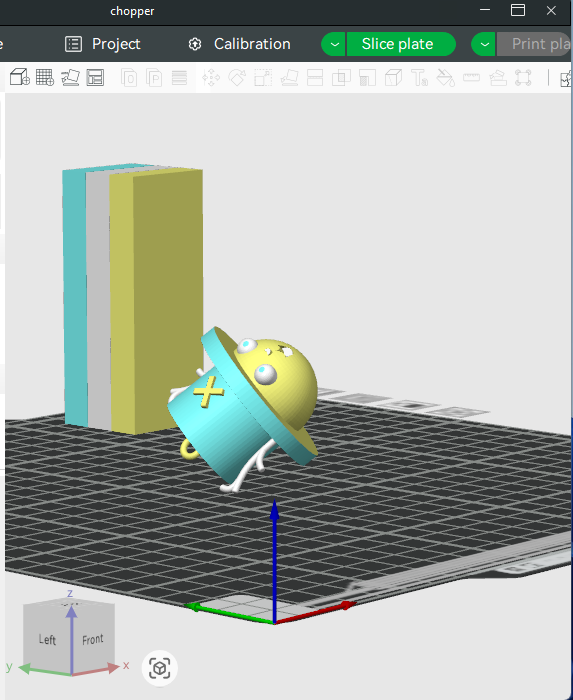
Task: Select the Seam painting tool
Action: [393, 78]
